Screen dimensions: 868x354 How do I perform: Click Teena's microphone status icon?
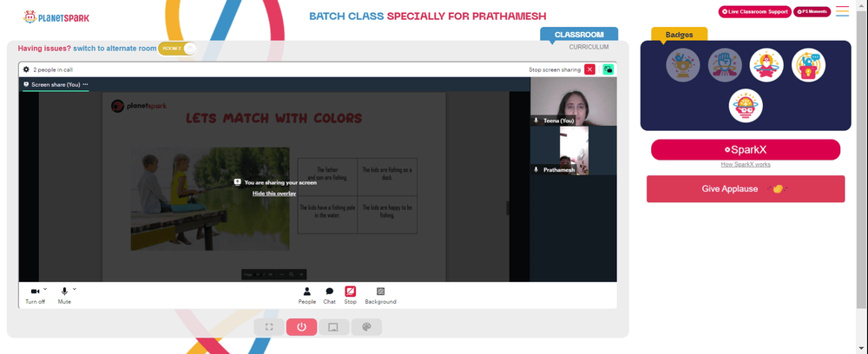coord(536,120)
